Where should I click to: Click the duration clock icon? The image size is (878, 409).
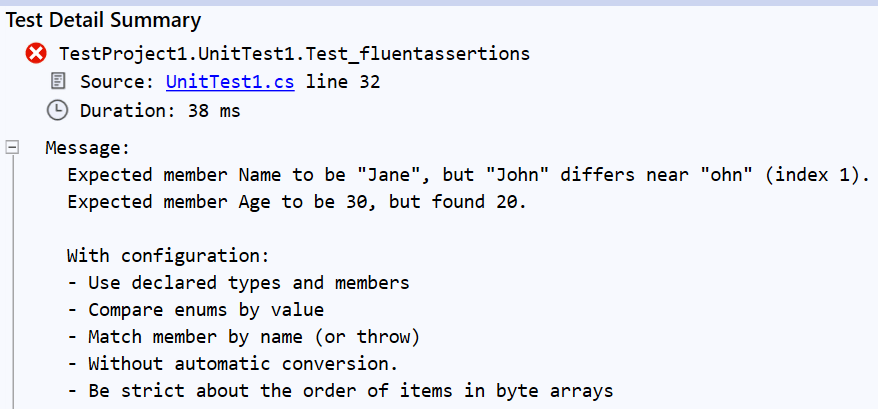pyautogui.click(x=58, y=110)
